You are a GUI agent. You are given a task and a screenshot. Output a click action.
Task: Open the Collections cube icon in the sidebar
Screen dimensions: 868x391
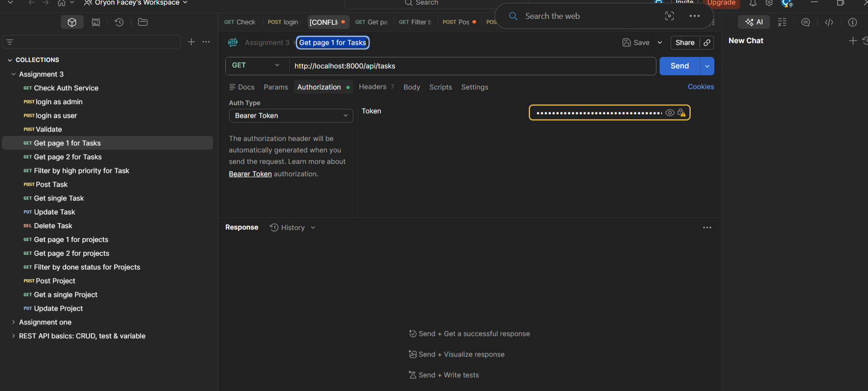pyautogui.click(x=72, y=22)
